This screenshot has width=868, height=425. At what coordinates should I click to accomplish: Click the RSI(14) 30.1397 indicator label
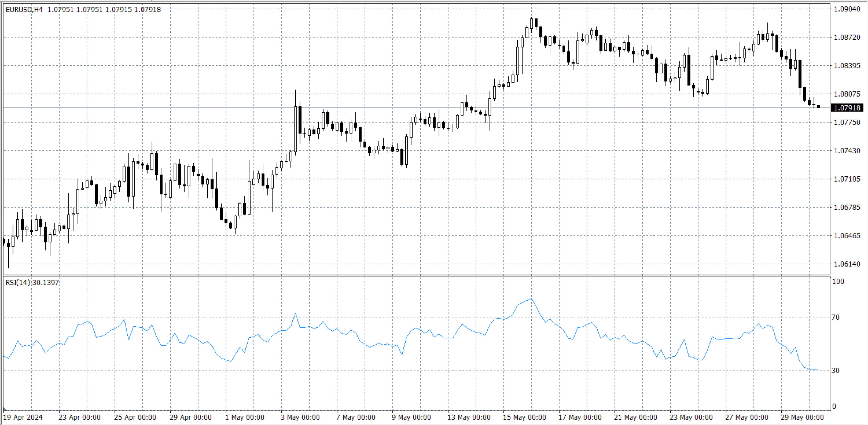click(x=32, y=283)
